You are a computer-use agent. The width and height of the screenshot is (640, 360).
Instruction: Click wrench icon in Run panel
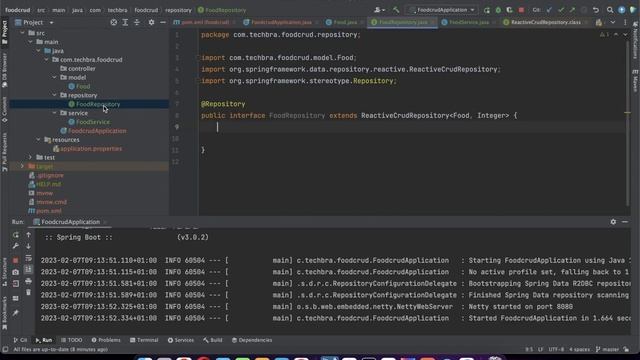pyautogui.click(x=16, y=246)
